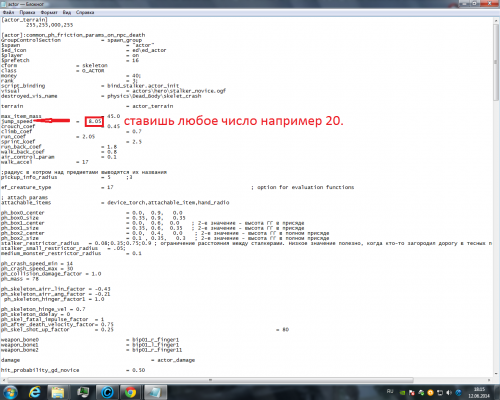Click the destroyed_vis_name line
This screenshot has width=500, height=400.
101,96
